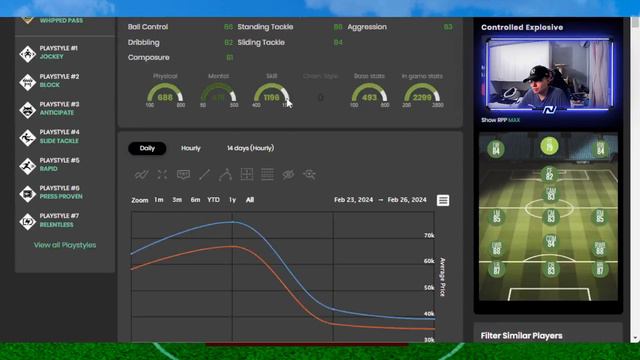Select the horizontal lines chart tool

(267, 174)
